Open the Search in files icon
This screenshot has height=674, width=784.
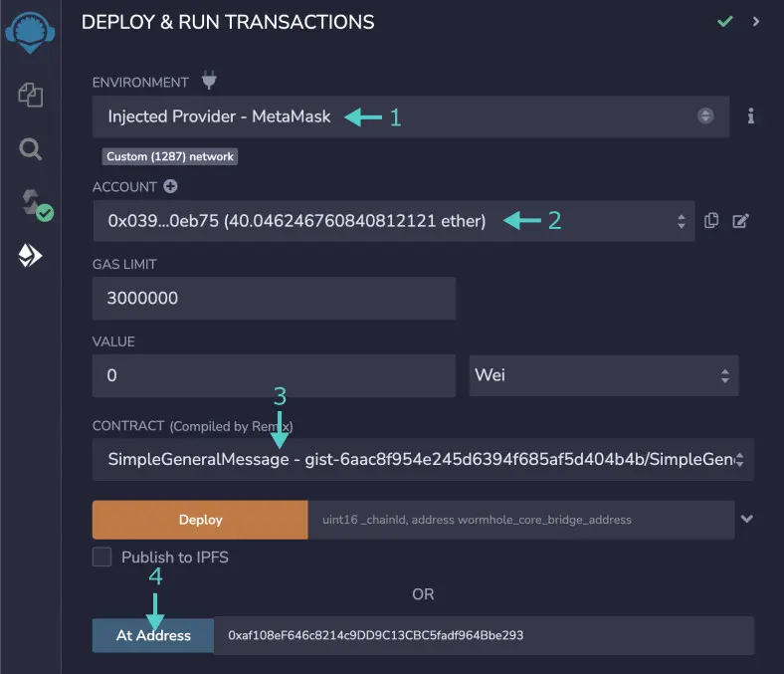click(31, 149)
